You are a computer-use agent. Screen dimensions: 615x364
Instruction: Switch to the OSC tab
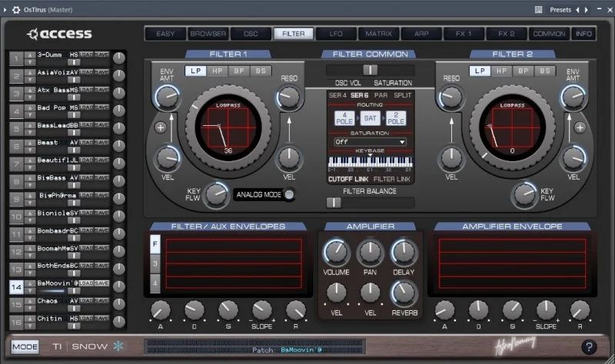coord(251,34)
